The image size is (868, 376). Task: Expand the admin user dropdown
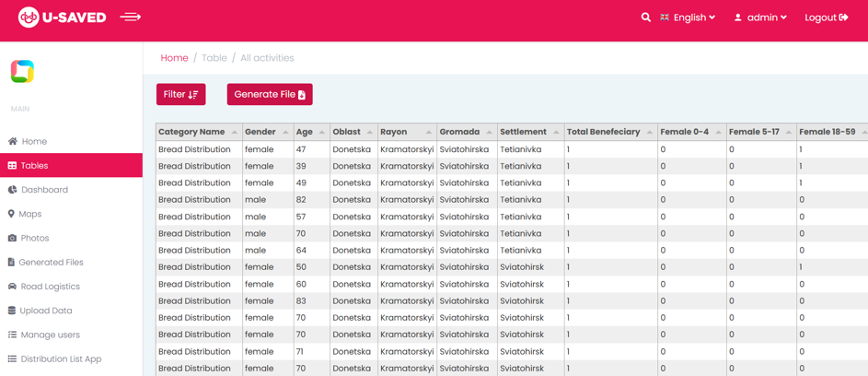pos(760,18)
